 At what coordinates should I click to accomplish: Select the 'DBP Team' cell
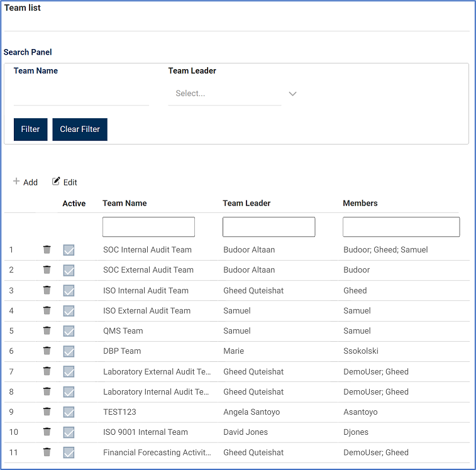122,351
